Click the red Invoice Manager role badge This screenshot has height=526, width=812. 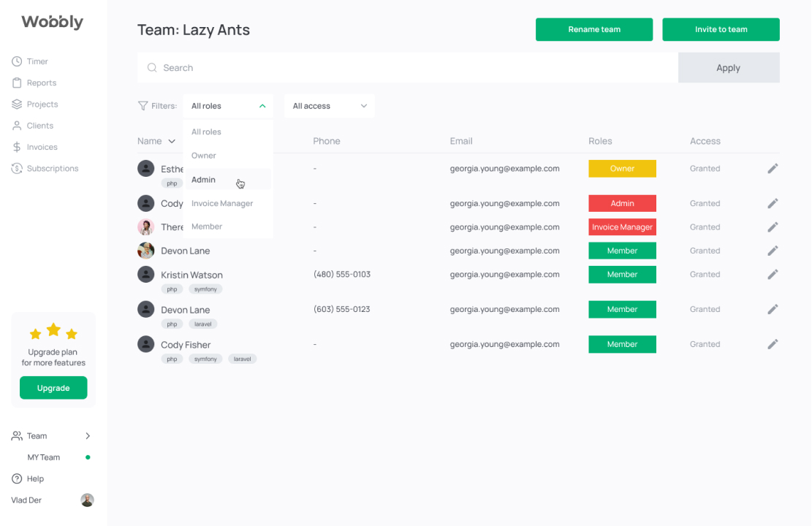point(622,226)
